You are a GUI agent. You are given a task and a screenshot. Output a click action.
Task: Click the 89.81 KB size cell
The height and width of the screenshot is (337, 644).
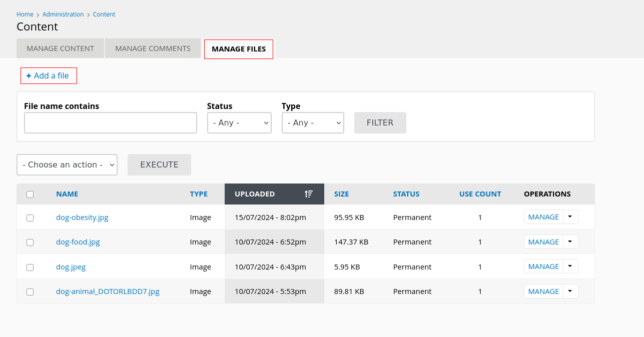tap(349, 291)
